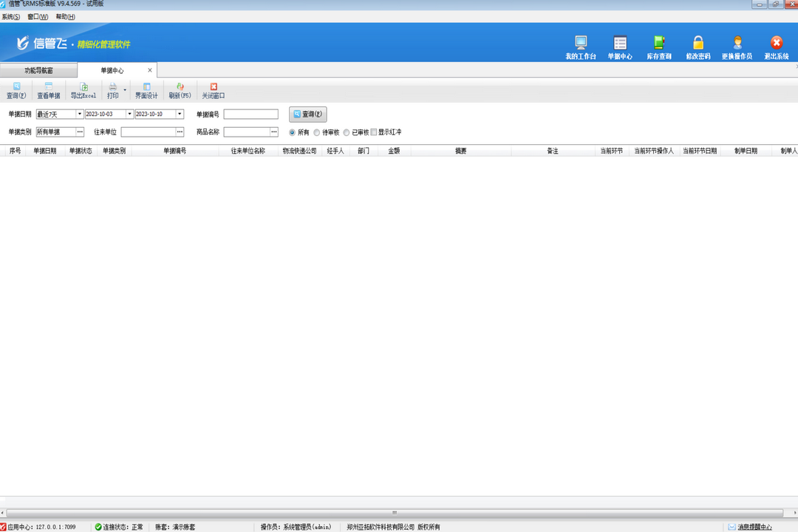The image size is (798, 532).
Task: Click the 库存查询 header icon
Action: 659,46
